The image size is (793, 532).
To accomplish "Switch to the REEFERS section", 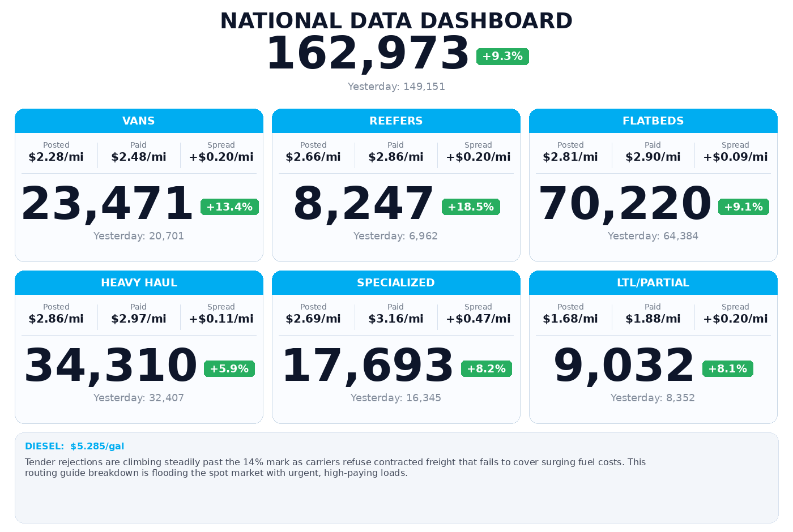I will pos(396,121).
